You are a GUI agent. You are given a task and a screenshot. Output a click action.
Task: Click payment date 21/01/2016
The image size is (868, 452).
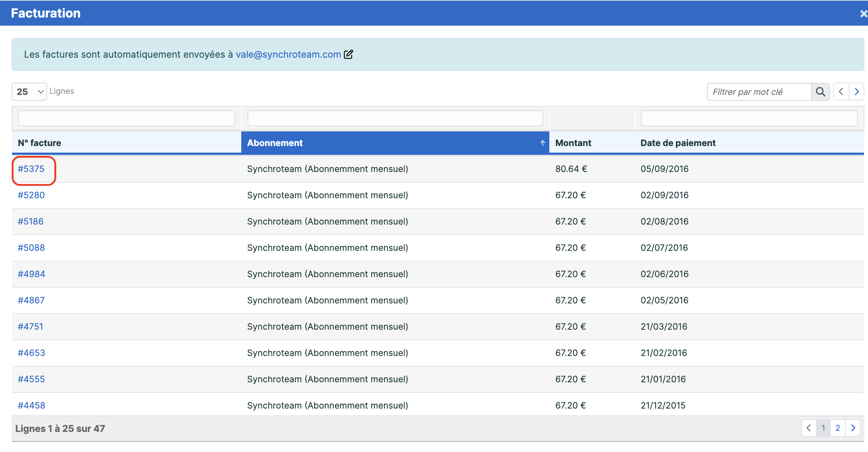click(663, 379)
